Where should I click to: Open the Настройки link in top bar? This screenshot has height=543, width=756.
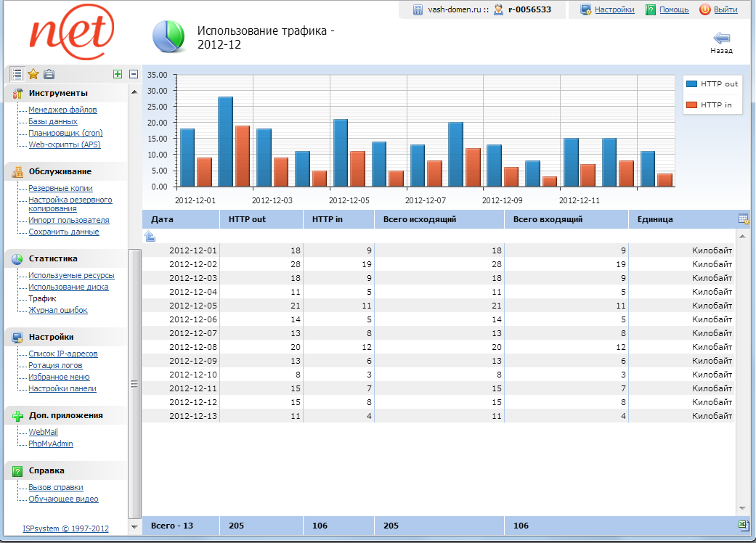pyautogui.click(x=614, y=9)
